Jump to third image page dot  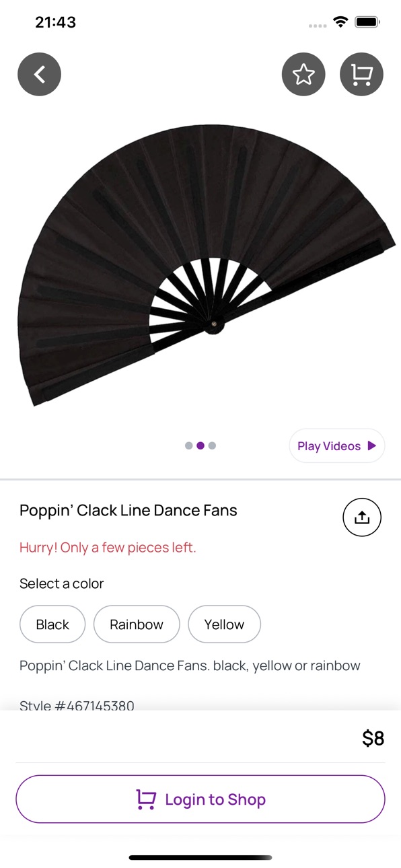212,445
